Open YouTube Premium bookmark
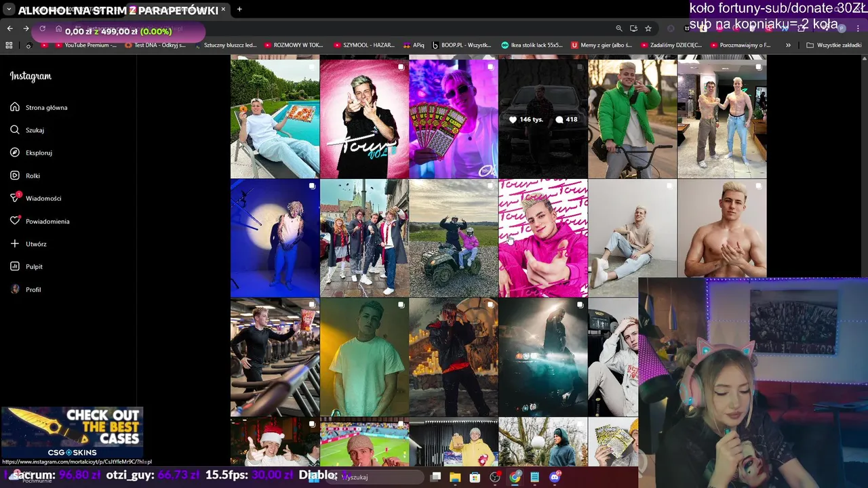868x488 pixels. pos(85,45)
